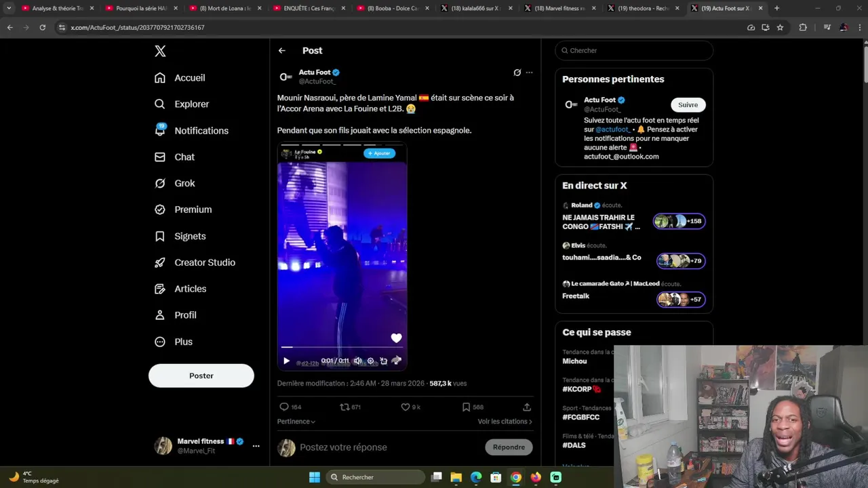Open reply icon showing 164 comments
Screen dimensions: 868x488
pos(290,407)
